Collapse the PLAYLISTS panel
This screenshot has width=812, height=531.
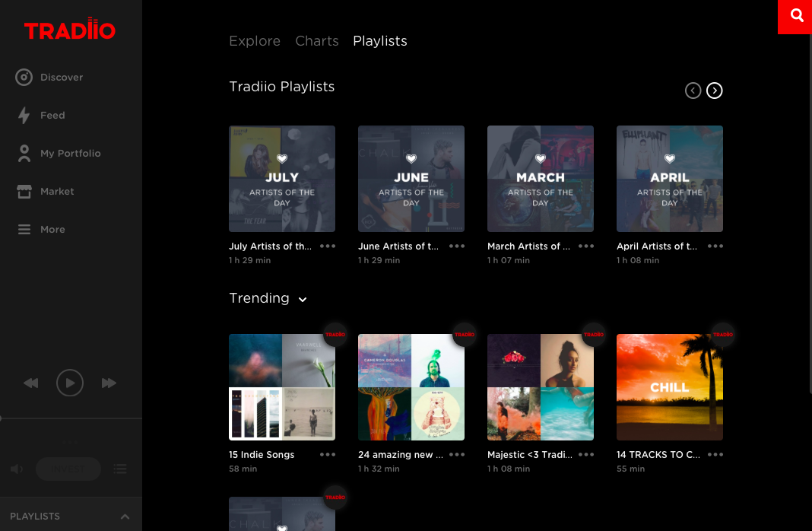[x=124, y=516]
